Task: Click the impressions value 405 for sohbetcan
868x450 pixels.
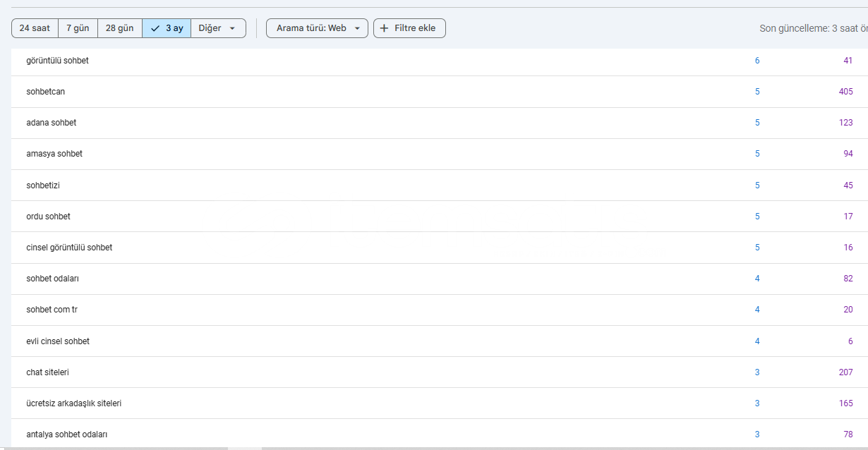Action: (x=845, y=92)
